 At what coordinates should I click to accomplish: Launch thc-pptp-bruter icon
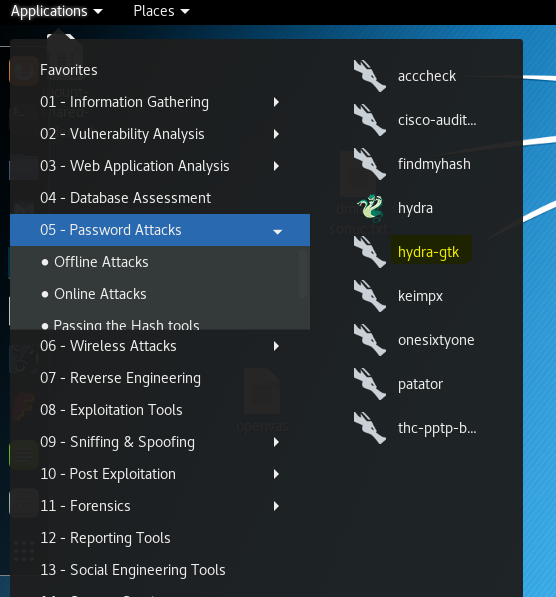(x=370, y=428)
